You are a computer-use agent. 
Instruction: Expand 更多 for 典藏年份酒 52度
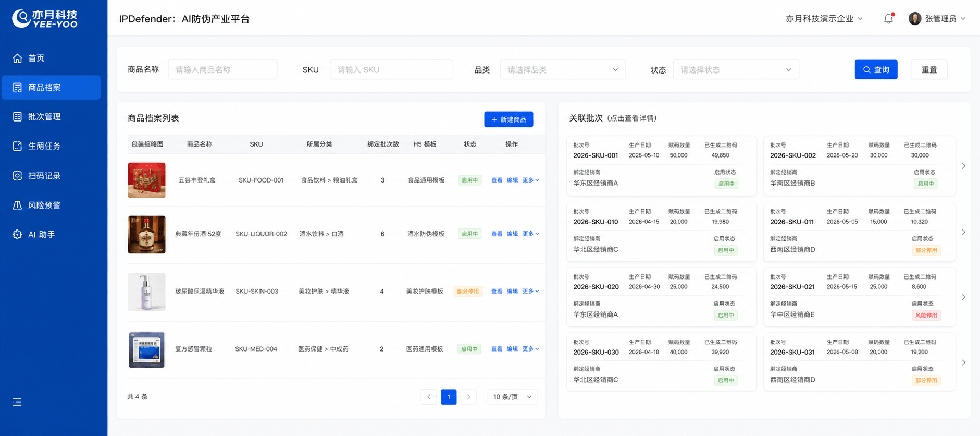click(x=530, y=234)
